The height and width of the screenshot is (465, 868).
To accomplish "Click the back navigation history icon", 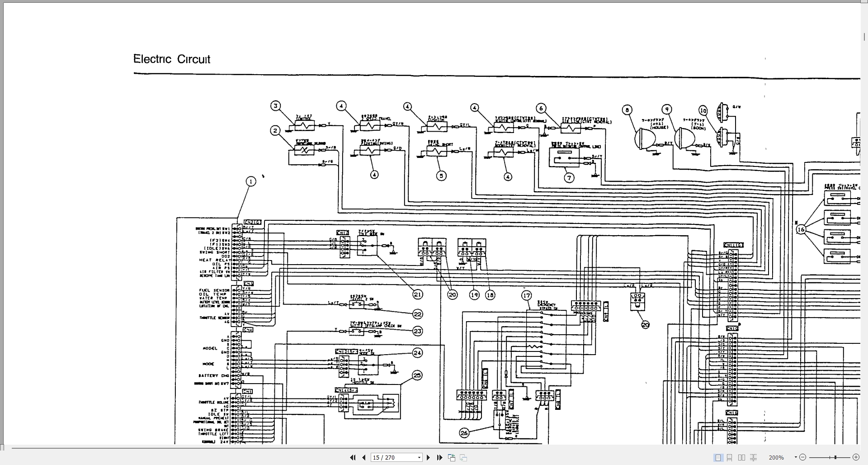I will [452, 457].
